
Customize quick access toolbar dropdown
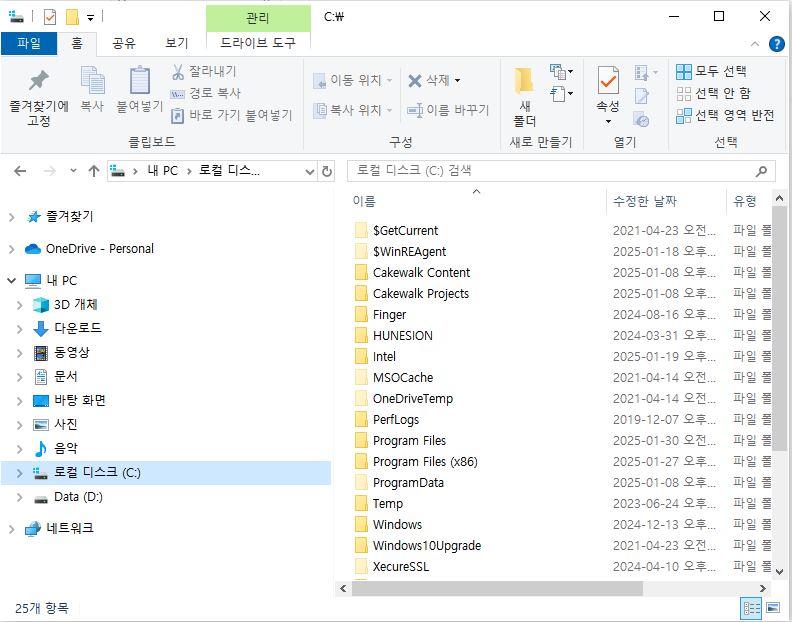click(x=90, y=18)
